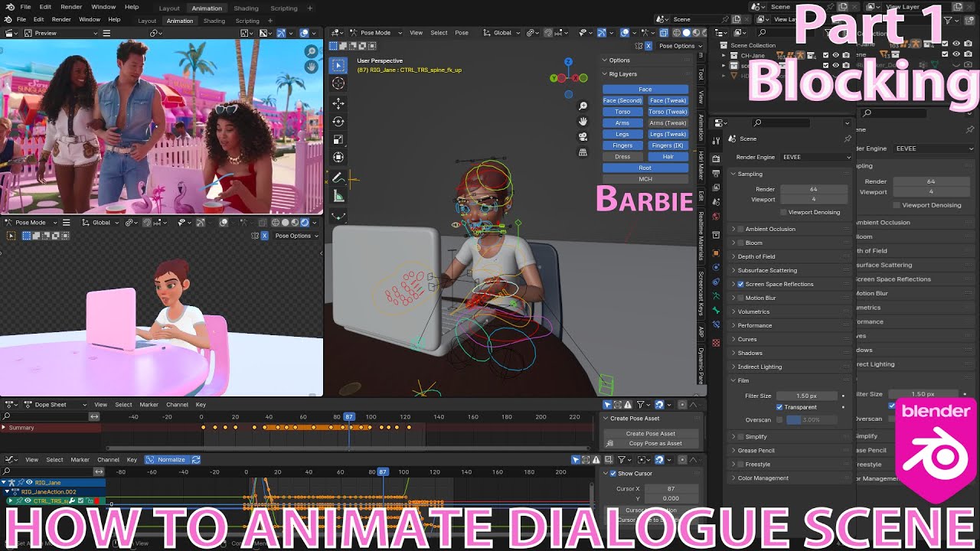Click the Render samples field showing 64
The width and height of the screenshot is (980, 551).
(813, 189)
